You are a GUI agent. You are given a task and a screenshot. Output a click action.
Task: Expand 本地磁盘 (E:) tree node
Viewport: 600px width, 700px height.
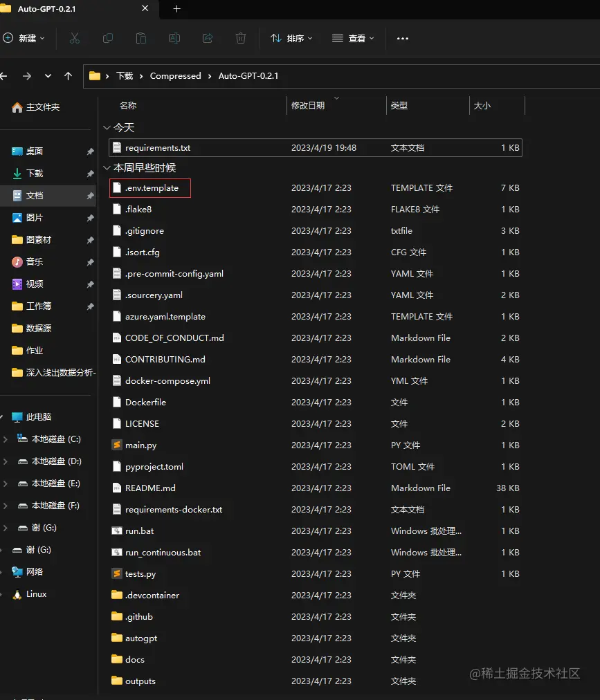pos(6,483)
